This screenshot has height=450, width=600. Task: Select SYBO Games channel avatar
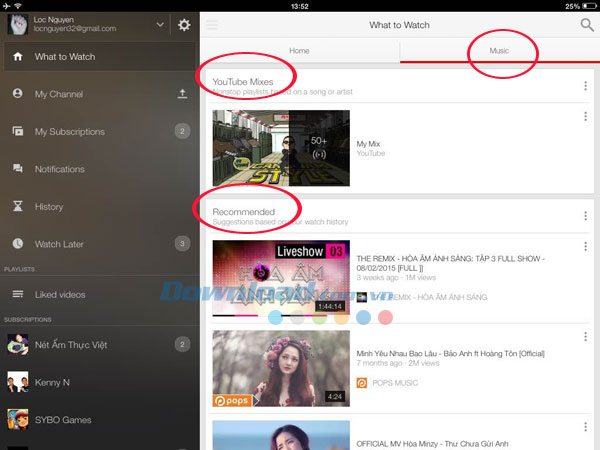pos(18,419)
